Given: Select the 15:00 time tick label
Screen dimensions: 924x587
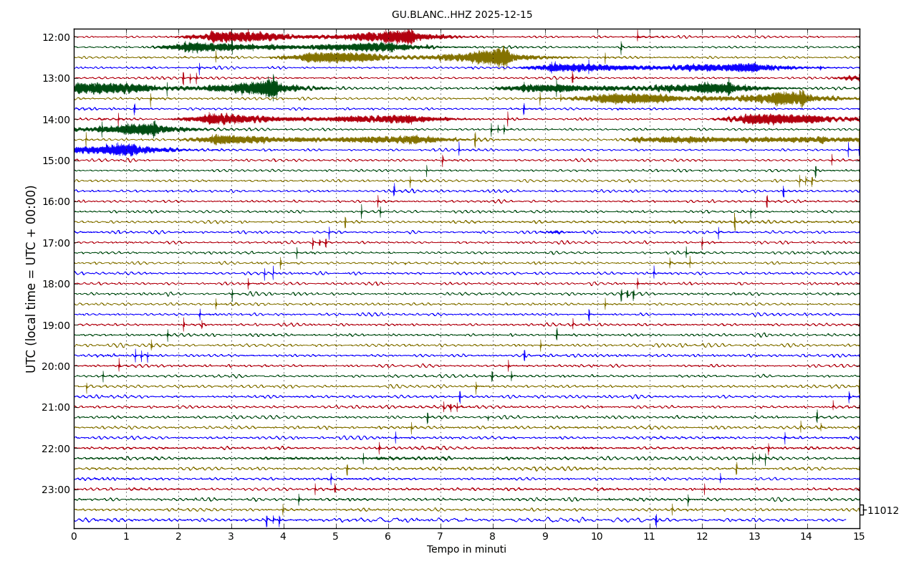Looking at the screenshot, I should point(56,161).
